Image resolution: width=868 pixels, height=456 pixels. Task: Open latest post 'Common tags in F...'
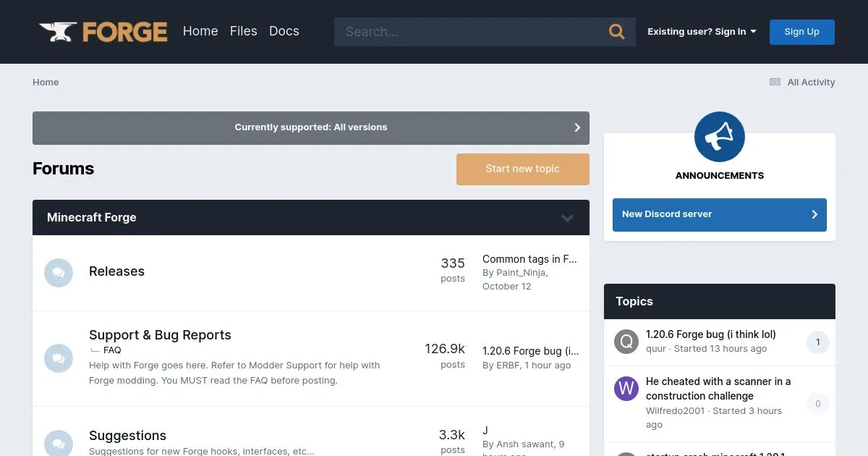[x=529, y=259]
